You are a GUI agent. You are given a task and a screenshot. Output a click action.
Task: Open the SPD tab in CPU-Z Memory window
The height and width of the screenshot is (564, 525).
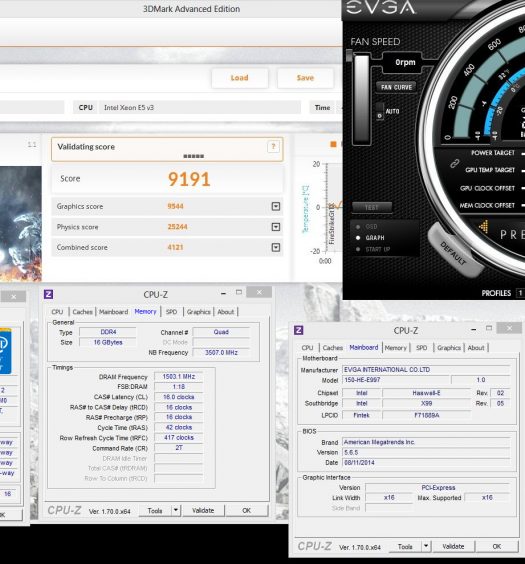coord(172,312)
